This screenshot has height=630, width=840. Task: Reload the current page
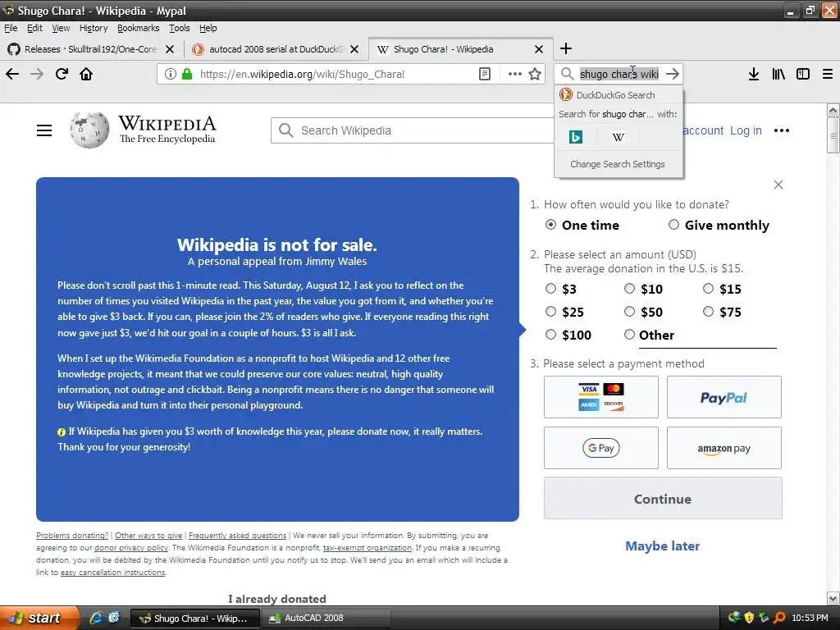(62, 74)
